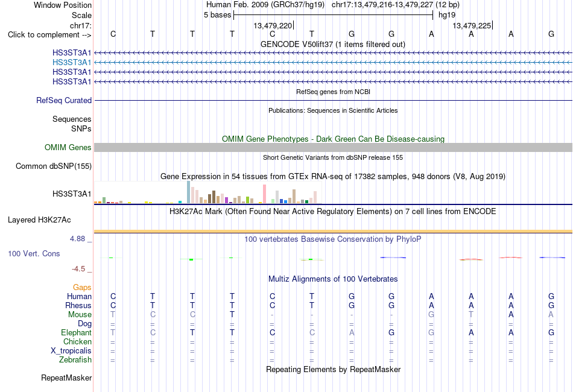Select the Rhesus alignment row label
Viewport: 573px width, 392px height.
78,305
